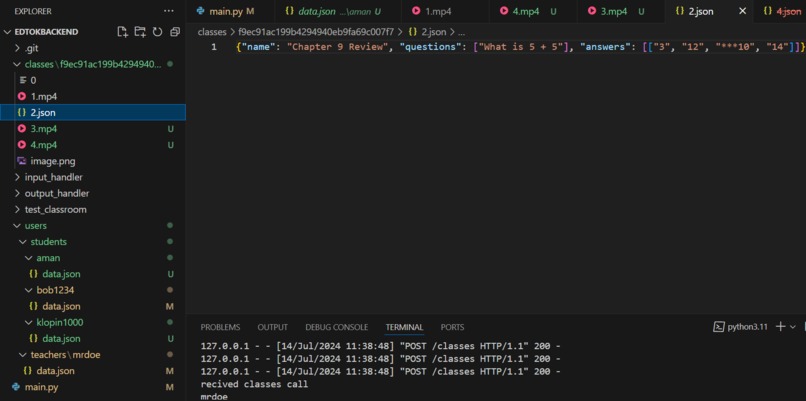Open 1.mp4 in the file tree
This screenshot has width=806, height=401.
pyautogui.click(x=93, y=96)
